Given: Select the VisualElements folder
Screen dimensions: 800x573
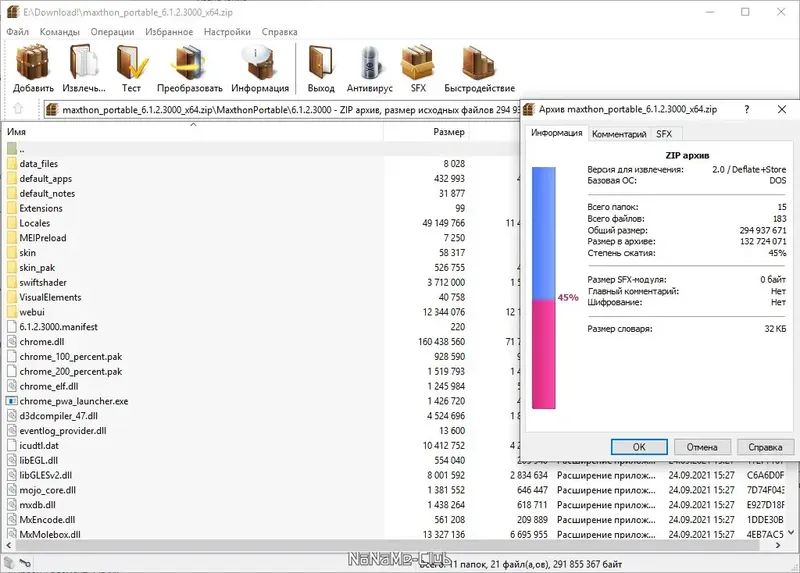Looking at the screenshot, I should tap(50, 297).
